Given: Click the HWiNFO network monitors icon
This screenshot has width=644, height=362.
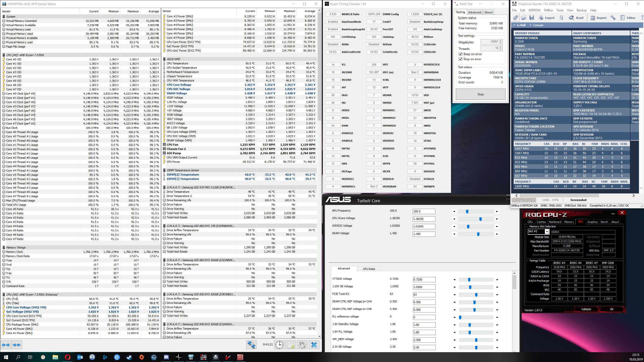Looking at the screenshot, I should click(x=251, y=345).
